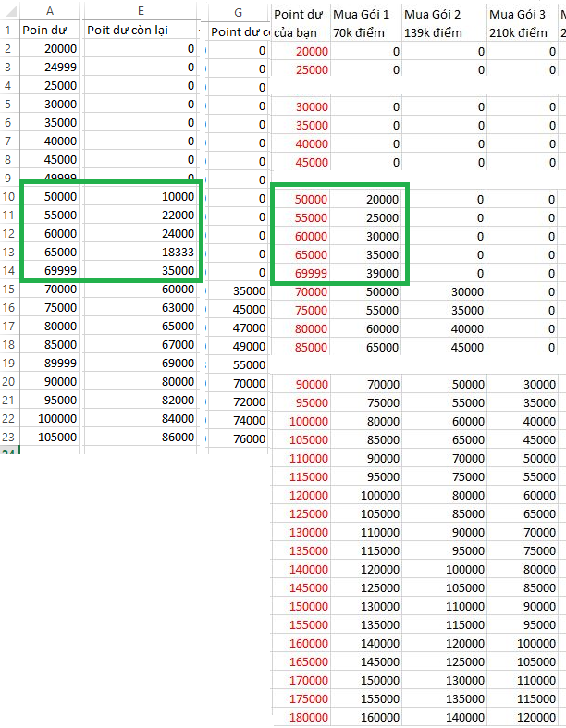Select the 'Poit dư còn lại' cell
The image size is (566, 728).
[140, 30]
